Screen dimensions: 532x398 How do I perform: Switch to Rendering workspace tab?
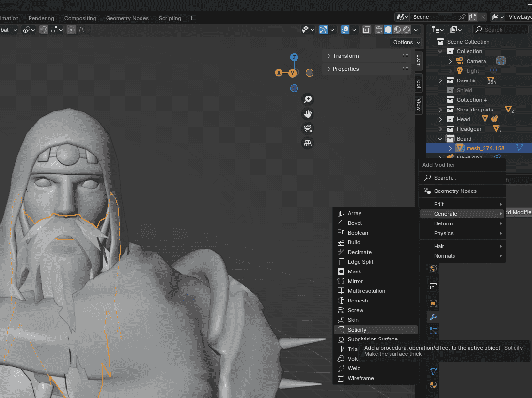point(41,18)
